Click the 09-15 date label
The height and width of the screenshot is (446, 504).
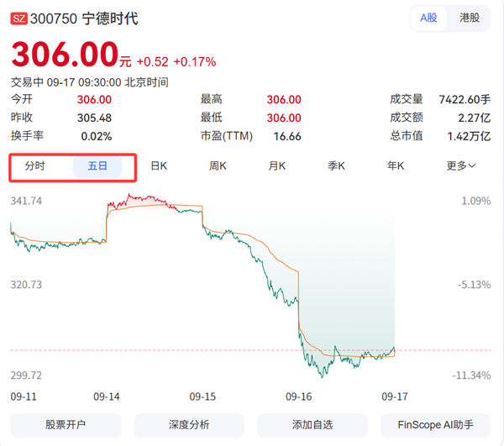pyautogui.click(x=202, y=396)
